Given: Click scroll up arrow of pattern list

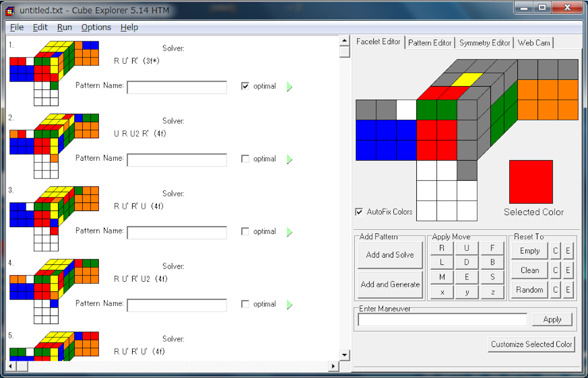Looking at the screenshot, I should (345, 41).
